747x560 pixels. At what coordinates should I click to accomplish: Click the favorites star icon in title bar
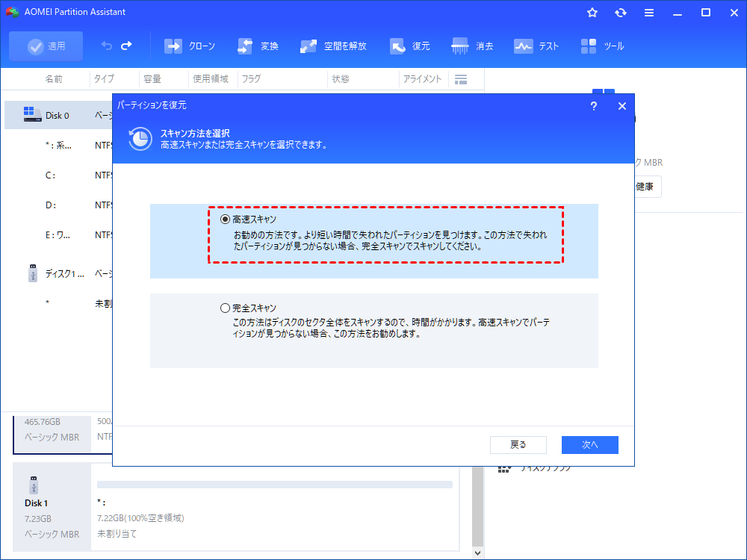click(x=592, y=13)
